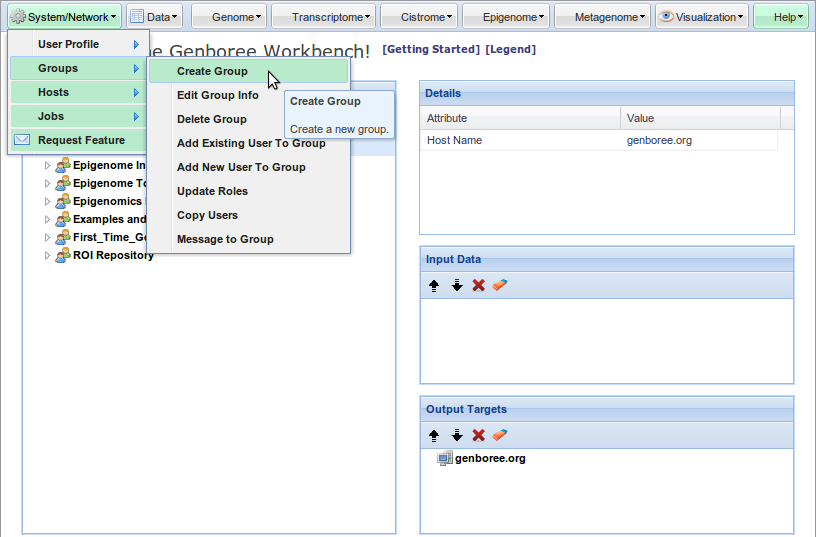Open the Visualization dropdown menu

(x=701, y=17)
